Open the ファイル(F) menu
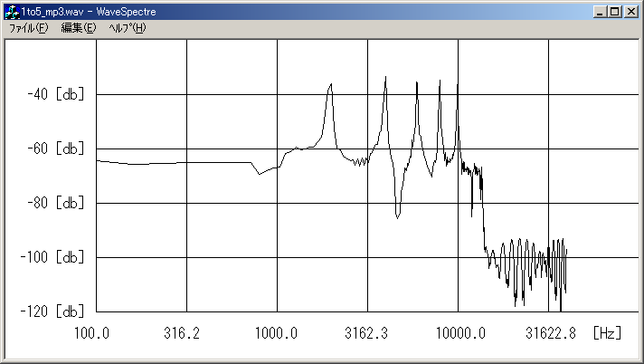644x364 pixels. pos(28,28)
